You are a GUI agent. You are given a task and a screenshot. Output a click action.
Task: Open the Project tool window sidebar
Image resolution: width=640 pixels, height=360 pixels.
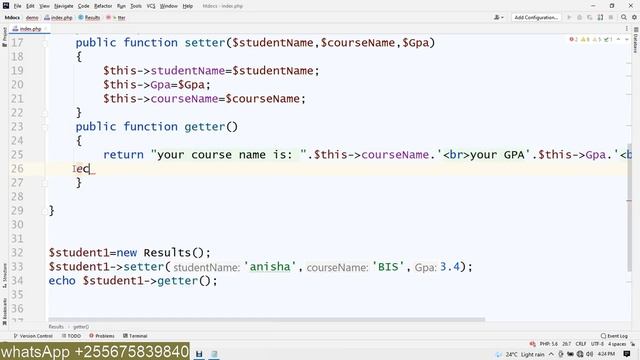click(4, 37)
